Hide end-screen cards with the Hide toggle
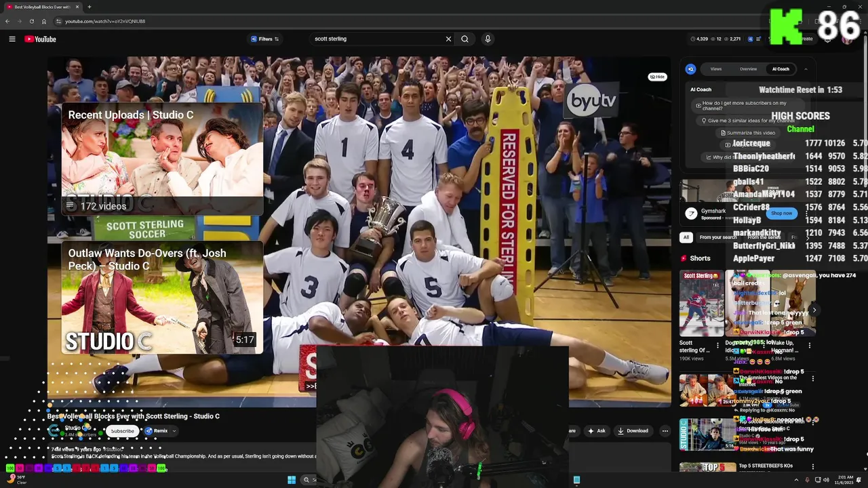 coord(657,77)
